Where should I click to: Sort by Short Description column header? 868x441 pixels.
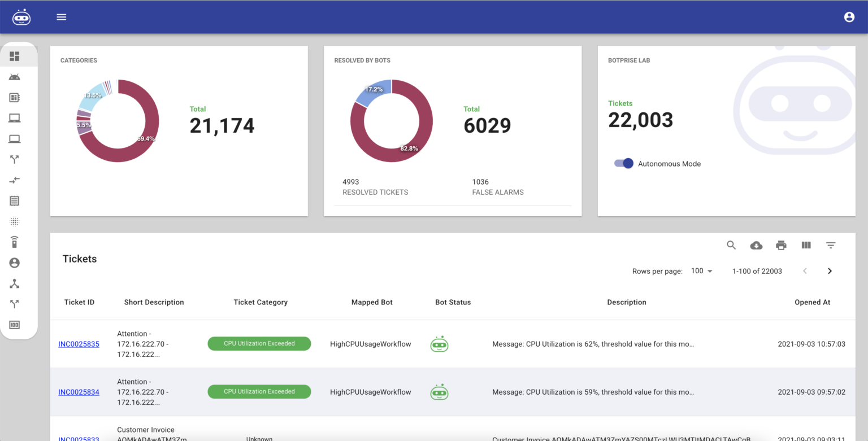[x=154, y=302]
